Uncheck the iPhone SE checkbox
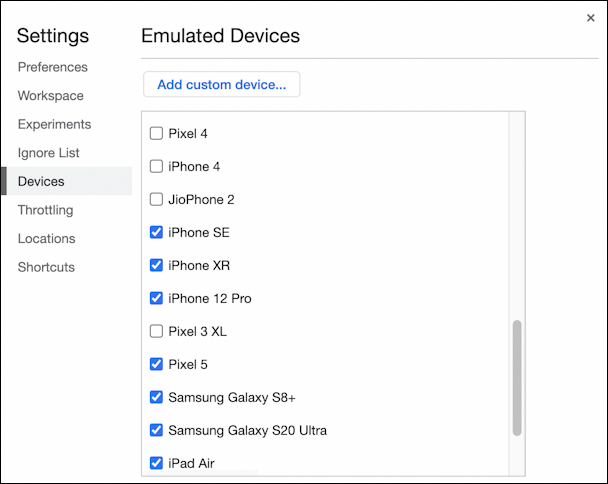 click(x=156, y=232)
